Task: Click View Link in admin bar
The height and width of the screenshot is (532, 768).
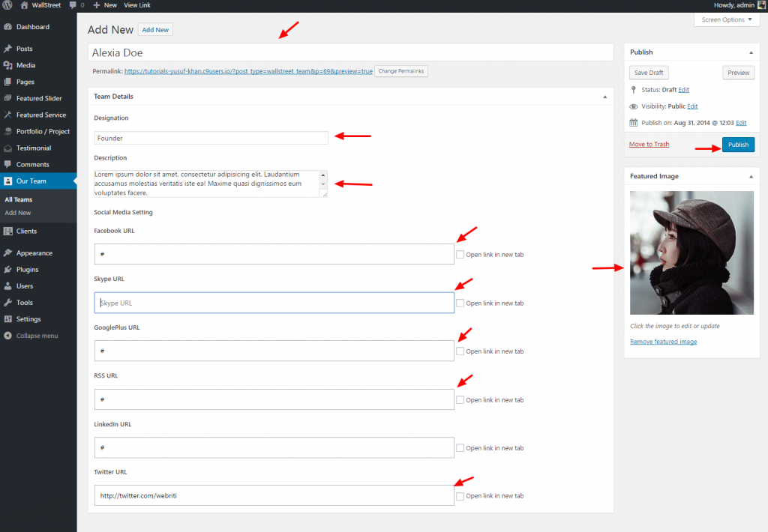Action: coord(137,5)
